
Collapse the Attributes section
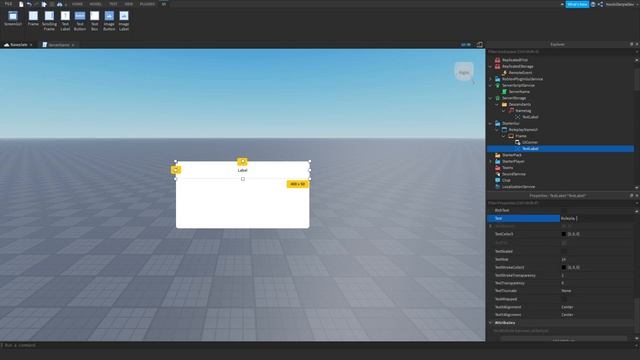tap(491, 322)
